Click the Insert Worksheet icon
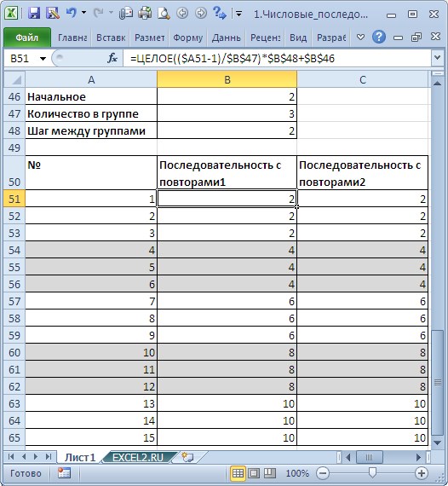Image resolution: width=448 pixels, height=486 pixels. [x=187, y=457]
